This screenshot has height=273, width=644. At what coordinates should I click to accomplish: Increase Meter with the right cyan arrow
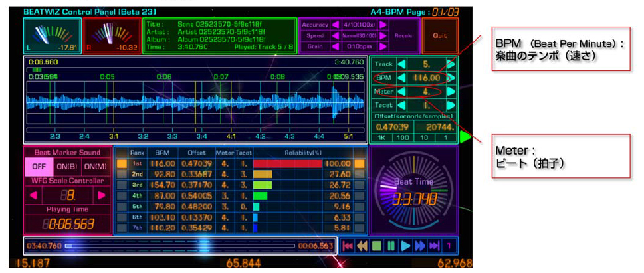tap(451, 92)
